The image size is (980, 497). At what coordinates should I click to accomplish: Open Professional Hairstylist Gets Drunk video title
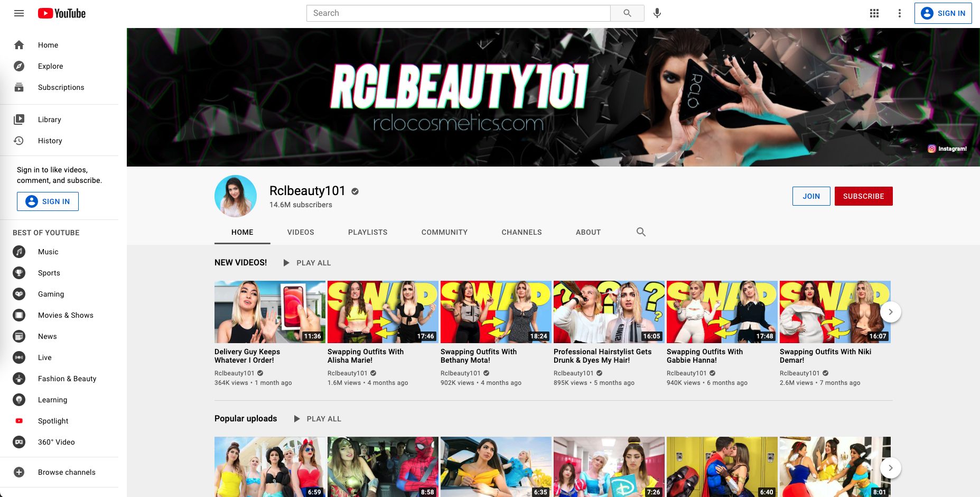tap(603, 356)
